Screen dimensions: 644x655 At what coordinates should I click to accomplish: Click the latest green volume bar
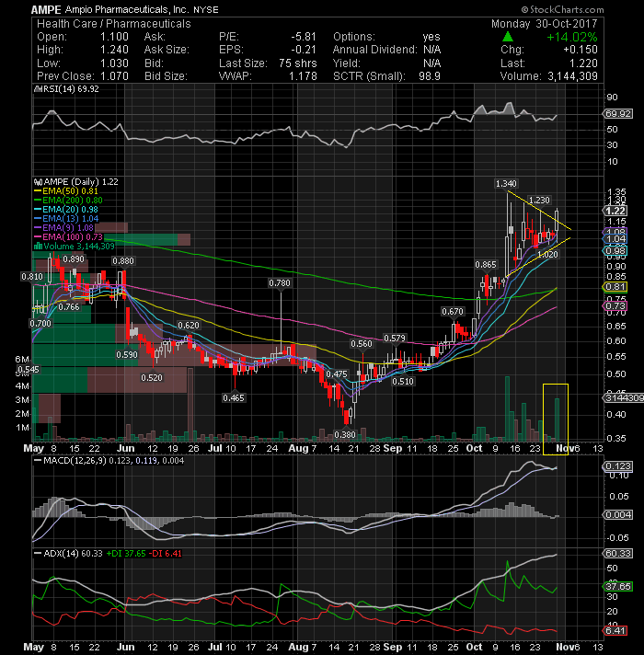tap(557, 419)
